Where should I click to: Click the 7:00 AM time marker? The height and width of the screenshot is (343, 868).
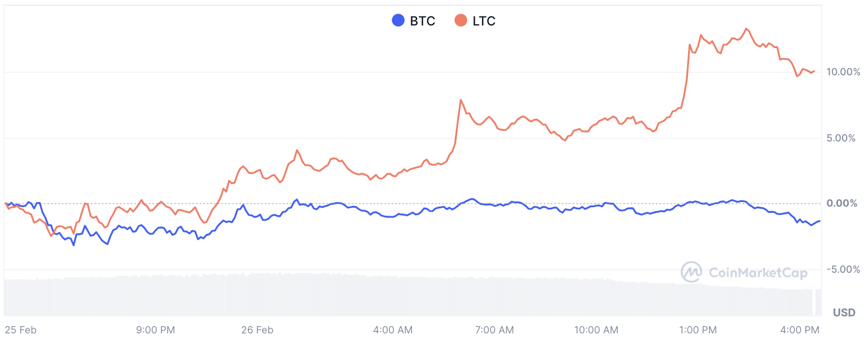(495, 330)
